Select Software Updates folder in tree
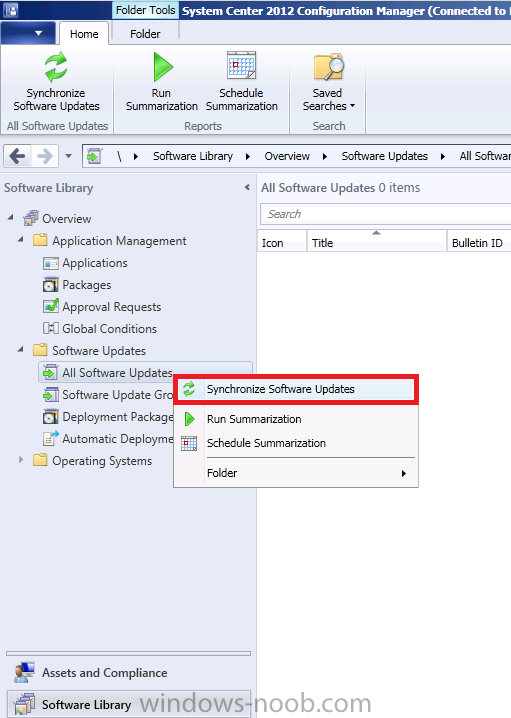 tap(99, 351)
